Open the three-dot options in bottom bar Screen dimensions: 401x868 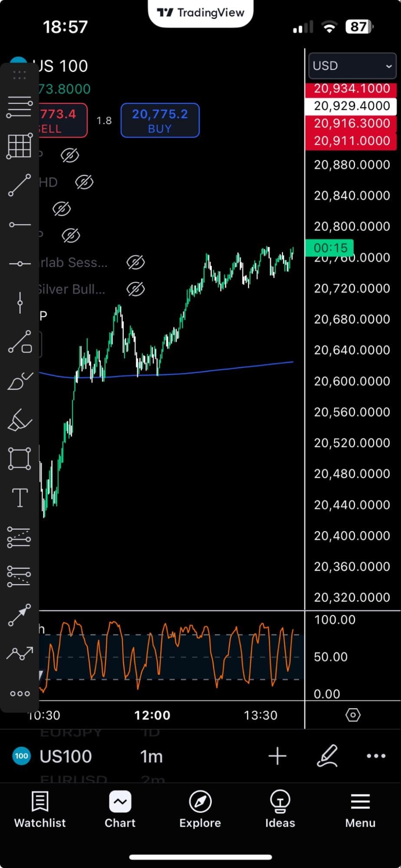pos(376,756)
